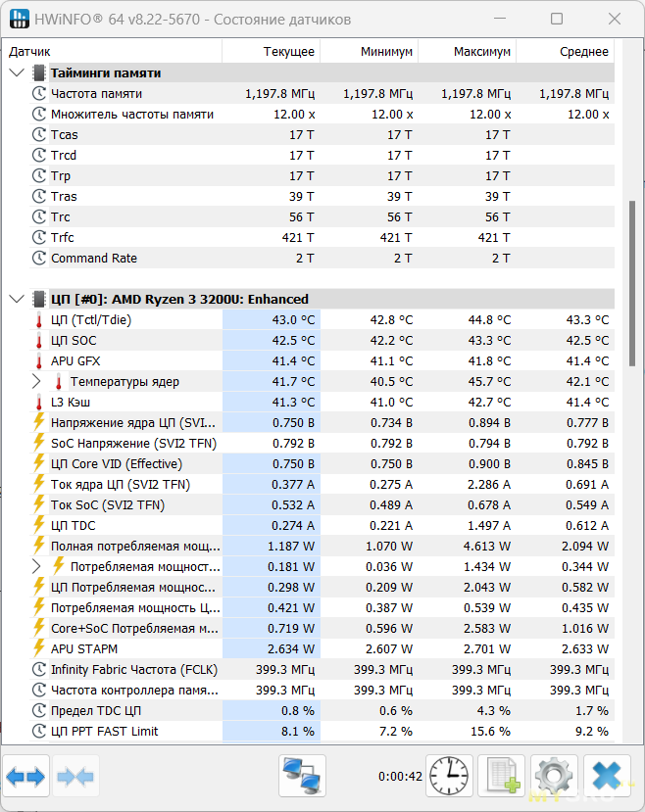Maximize the HWiNFO window
This screenshot has height=812, width=645.
click(x=557, y=20)
